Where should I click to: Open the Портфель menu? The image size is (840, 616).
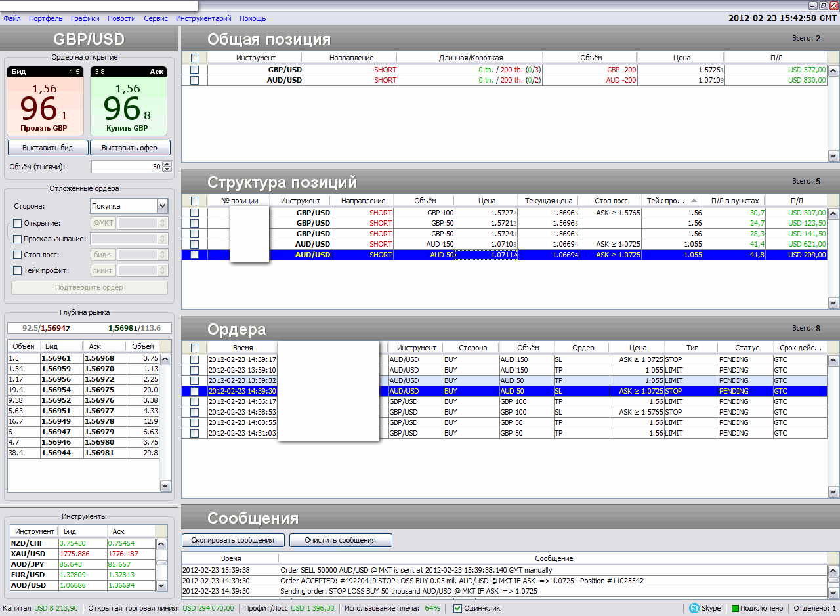coord(46,18)
